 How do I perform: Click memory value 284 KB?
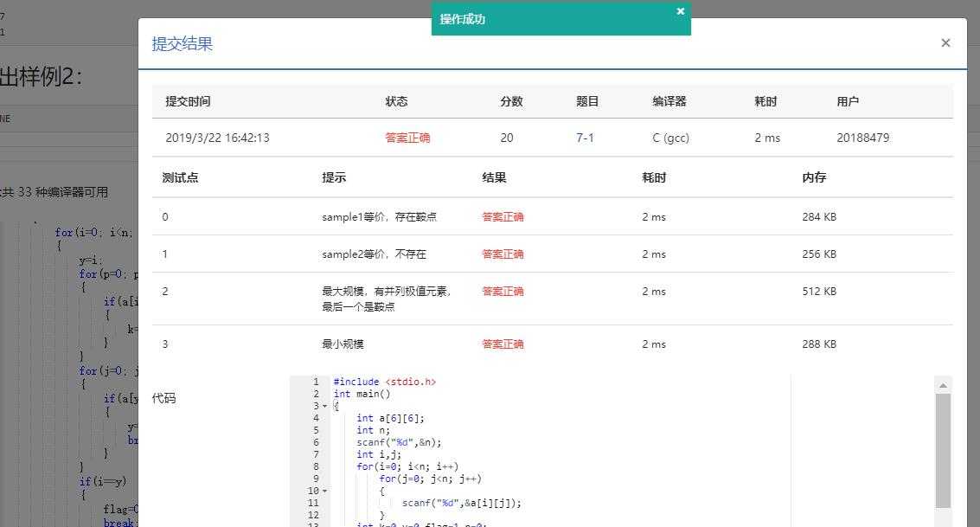point(819,217)
